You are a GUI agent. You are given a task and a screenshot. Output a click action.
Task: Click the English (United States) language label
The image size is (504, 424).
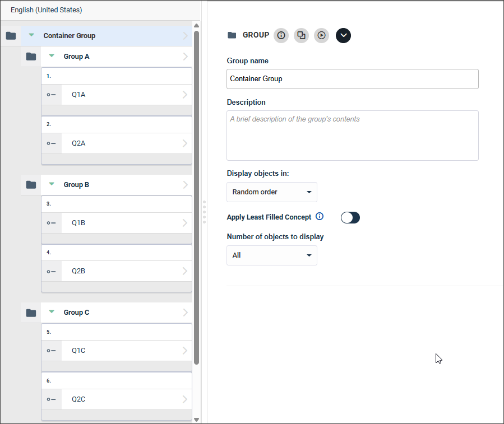[x=47, y=10]
